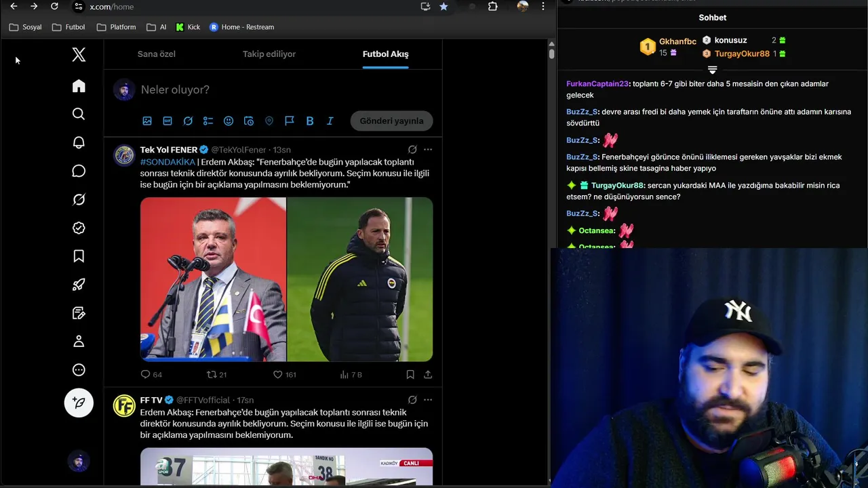Open AI bookmarks folder
This screenshot has height=488, width=868.
click(x=156, y=27)
